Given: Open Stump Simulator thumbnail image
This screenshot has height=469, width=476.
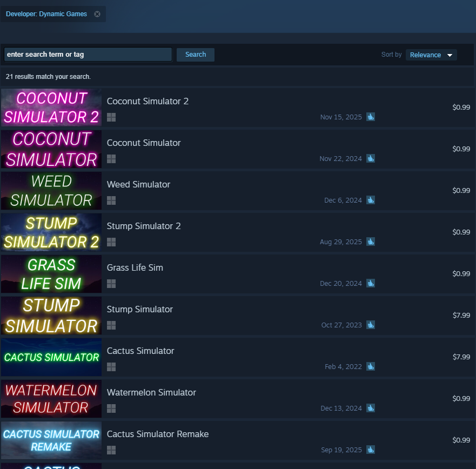Looking at the screenshot, I should click(51, 316).
